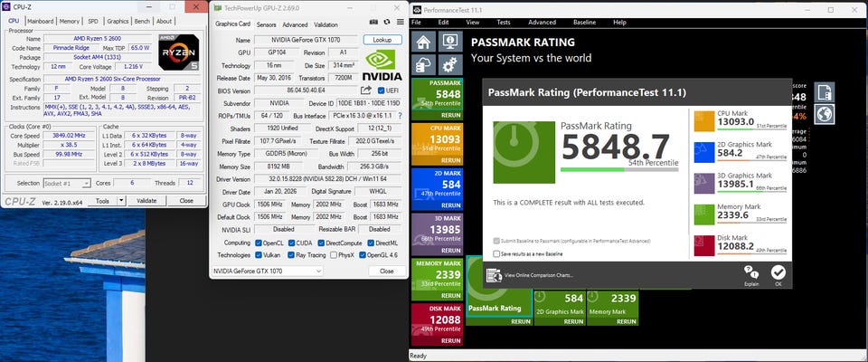Viewport: 868px width, 362px height.
Task: Click the BIOS export share icon
Action: click(366, 90)
